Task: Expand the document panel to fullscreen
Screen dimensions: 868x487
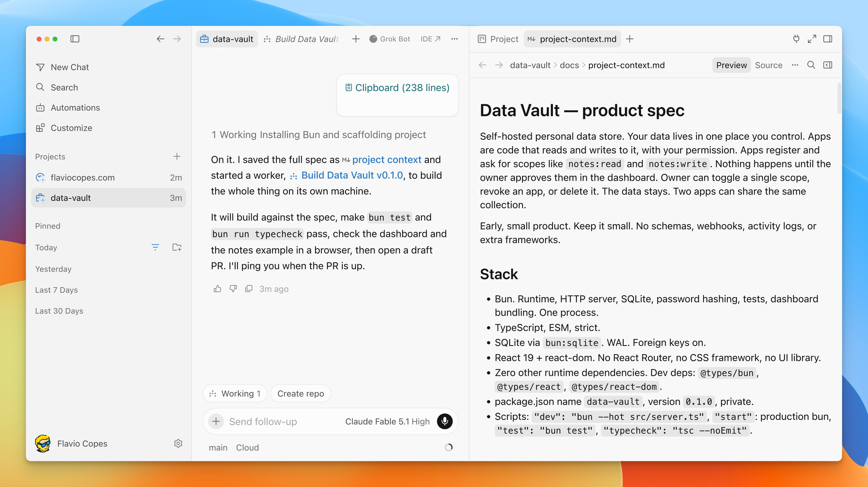Action: pyautogui.click(x=812, y=39)
